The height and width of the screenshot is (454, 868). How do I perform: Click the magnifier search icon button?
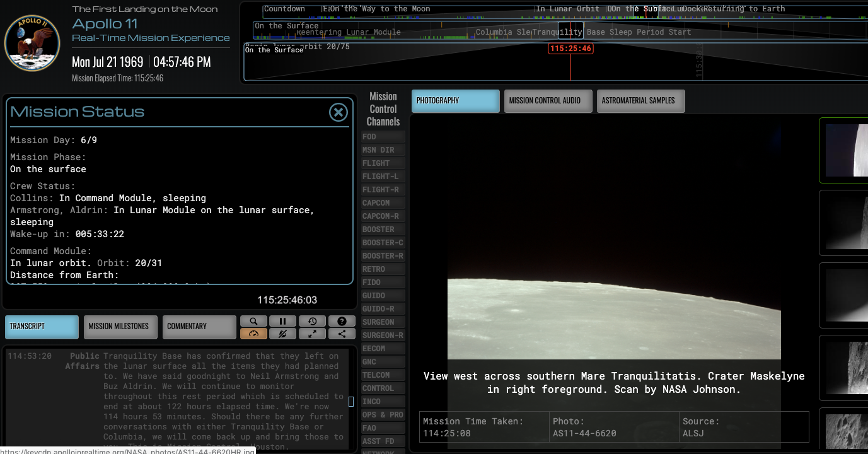253,321
